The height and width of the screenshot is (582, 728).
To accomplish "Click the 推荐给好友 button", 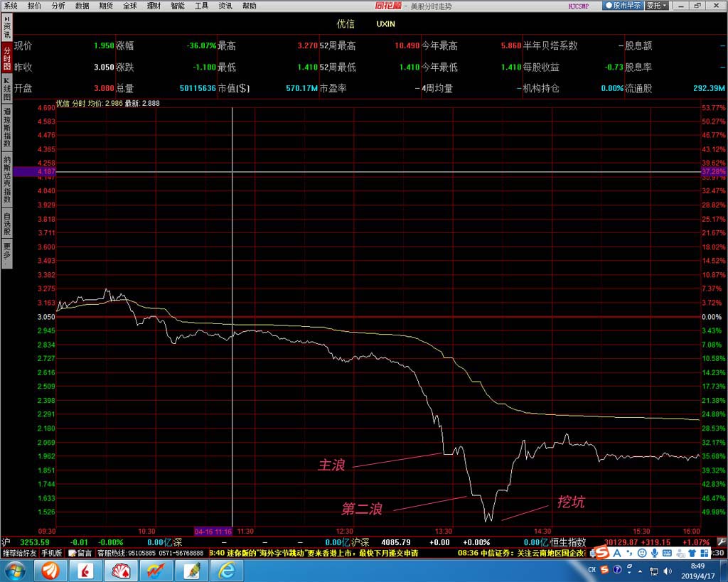I will [x=19, y=553].
